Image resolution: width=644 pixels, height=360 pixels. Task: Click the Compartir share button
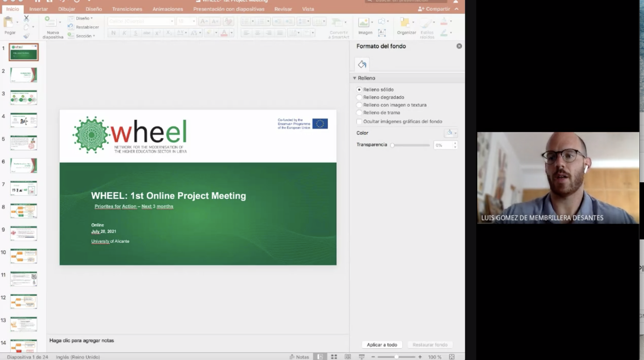coord(434,9)
